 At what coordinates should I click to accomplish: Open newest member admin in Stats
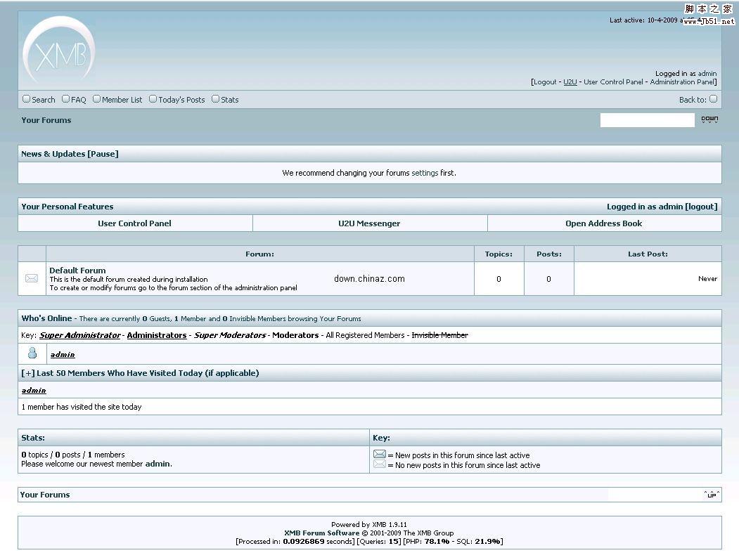pos(158,464)
